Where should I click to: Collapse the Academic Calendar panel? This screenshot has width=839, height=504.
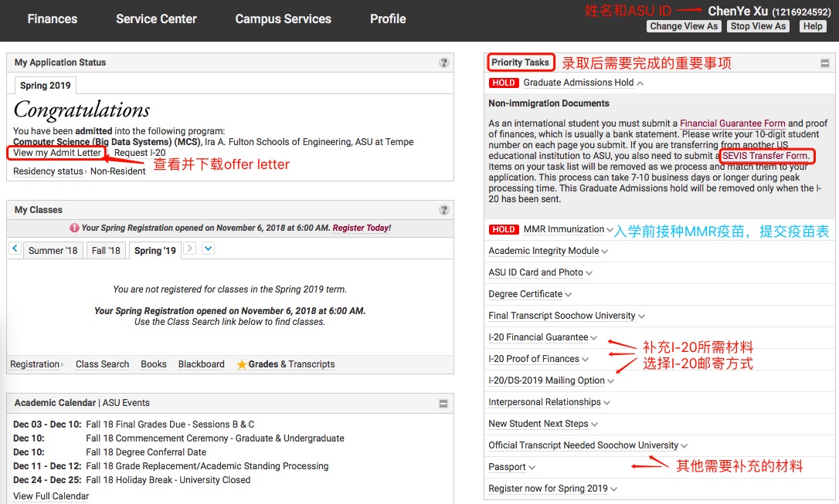pyautogui.click(x=443, y=403)
